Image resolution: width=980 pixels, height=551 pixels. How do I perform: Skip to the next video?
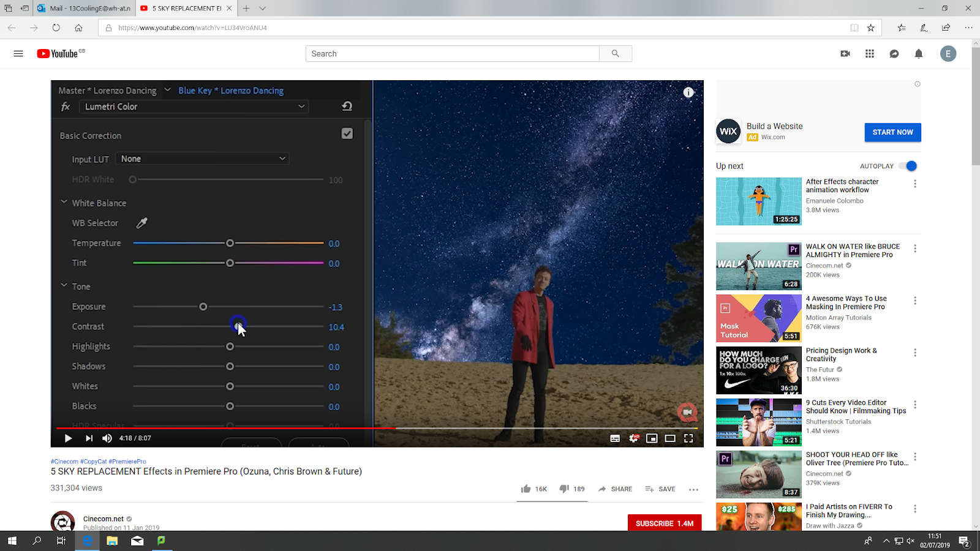pos(89,438)
